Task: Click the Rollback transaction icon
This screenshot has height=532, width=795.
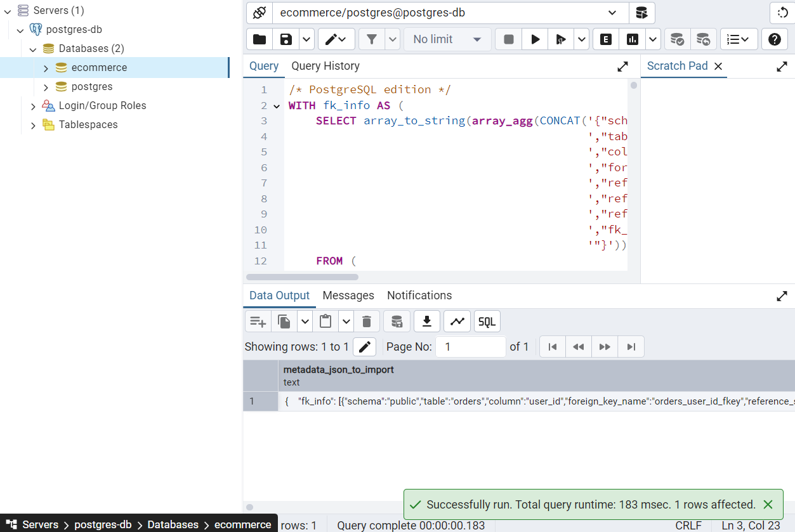Action: [x=704, y=39]
